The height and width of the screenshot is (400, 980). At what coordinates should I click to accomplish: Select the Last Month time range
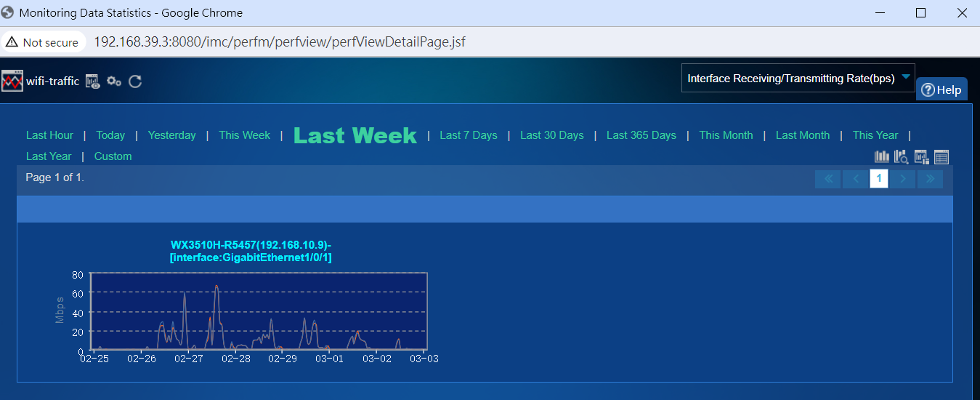[x=803, y=135]
